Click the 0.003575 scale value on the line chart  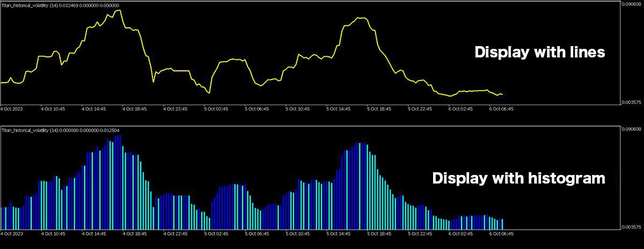(632, 102)
